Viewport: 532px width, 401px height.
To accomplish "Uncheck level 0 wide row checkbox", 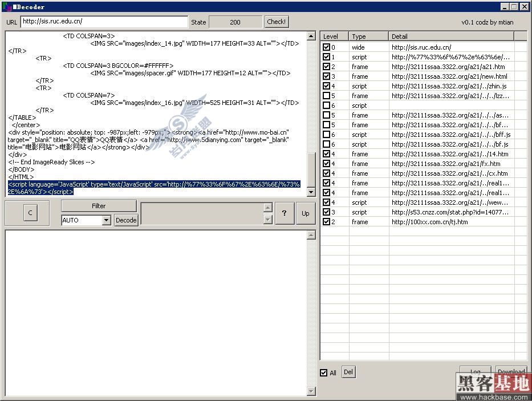I will click(326, 47).
